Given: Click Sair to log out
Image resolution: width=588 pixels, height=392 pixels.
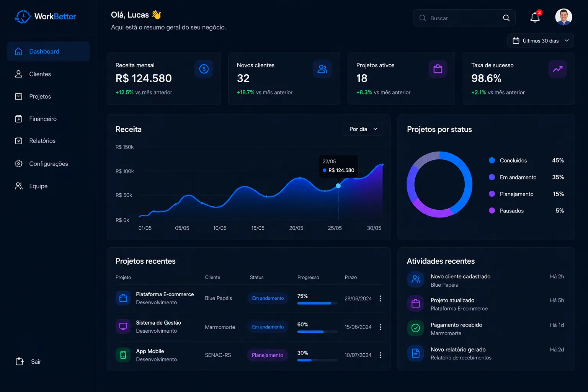Looking at the screenshot, I should point(28,361).
